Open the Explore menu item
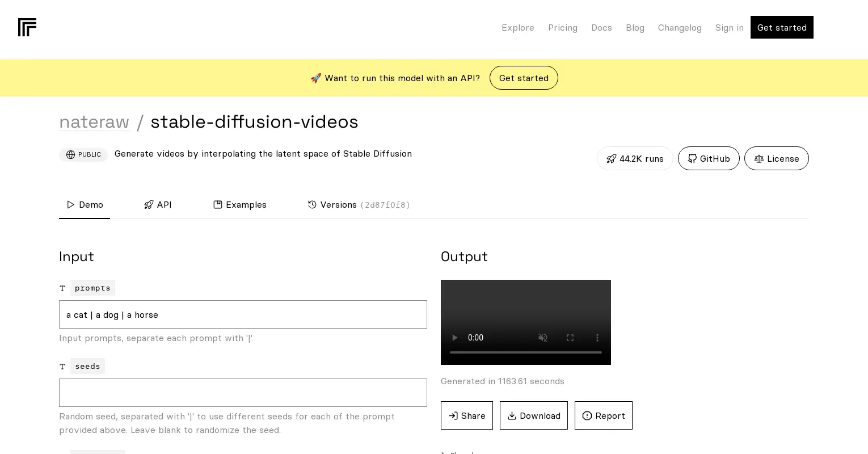Image resolution: width=868 pixels, height=454 pixels. 518,27
